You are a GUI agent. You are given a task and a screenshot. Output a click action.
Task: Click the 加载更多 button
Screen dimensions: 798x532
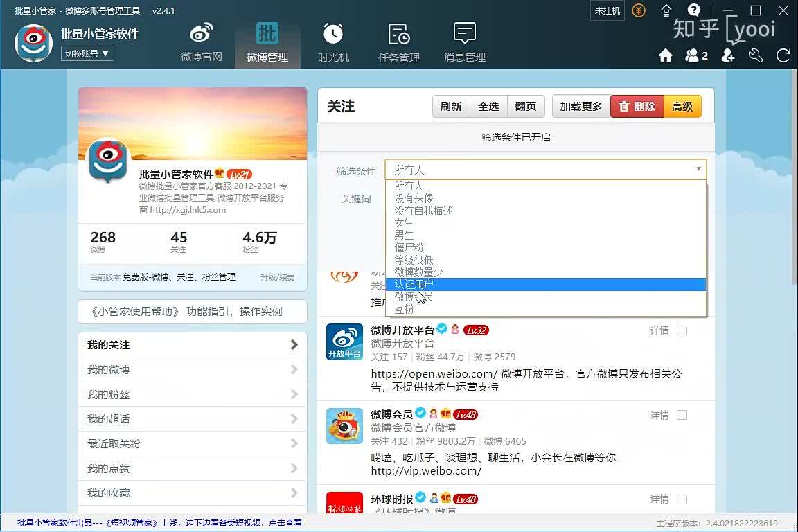[x=581, y=107]
